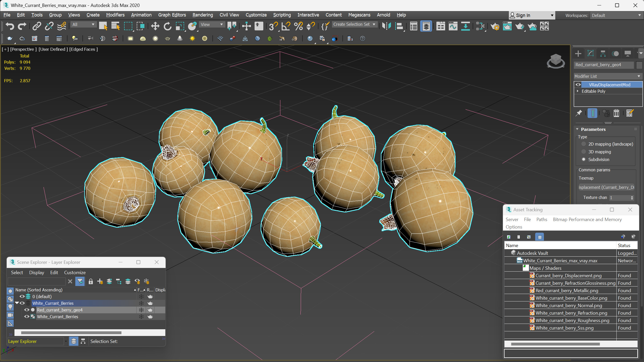The width and height of the screenshot is (644, 362).
Task: Open the selection filter All dropdown
Action: (83, 24)
